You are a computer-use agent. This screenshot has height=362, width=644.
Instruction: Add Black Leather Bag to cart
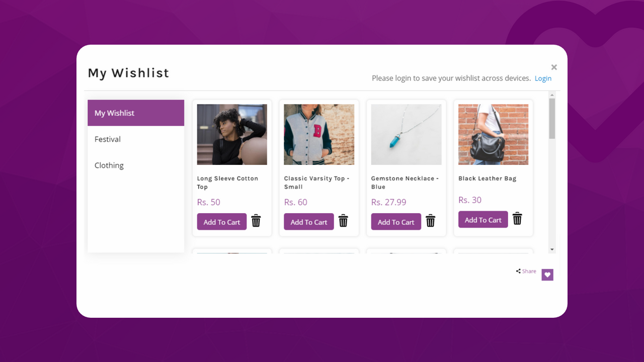[x=482, y=219]
